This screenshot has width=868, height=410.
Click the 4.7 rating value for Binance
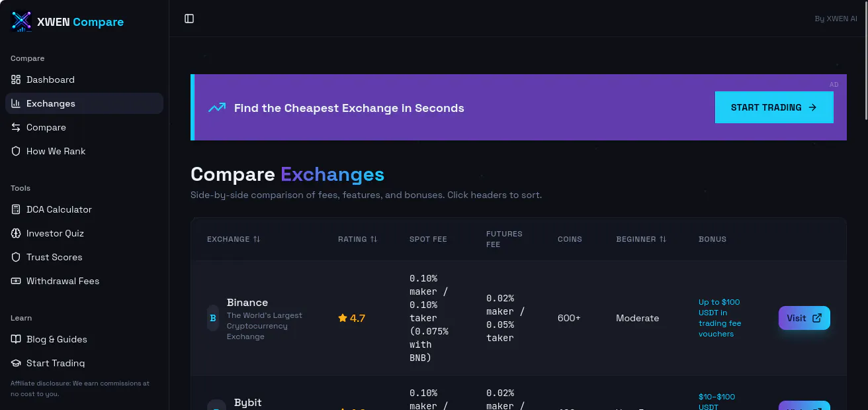(x=357, y=318)
